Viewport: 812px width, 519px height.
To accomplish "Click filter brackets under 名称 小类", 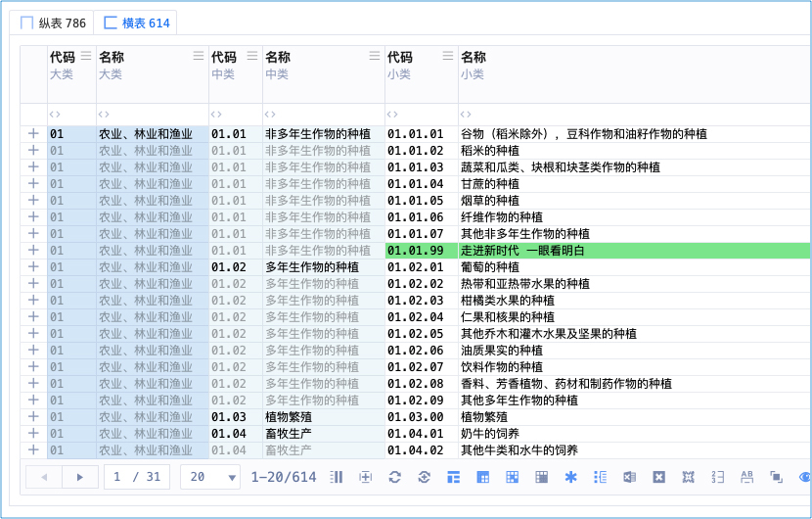I will click(x=466, y=114).
